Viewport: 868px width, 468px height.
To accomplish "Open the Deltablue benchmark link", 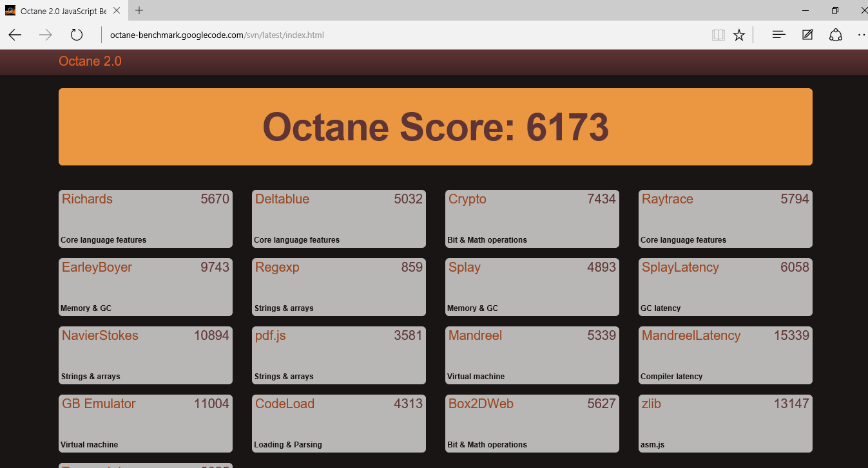I will (282, 199).
